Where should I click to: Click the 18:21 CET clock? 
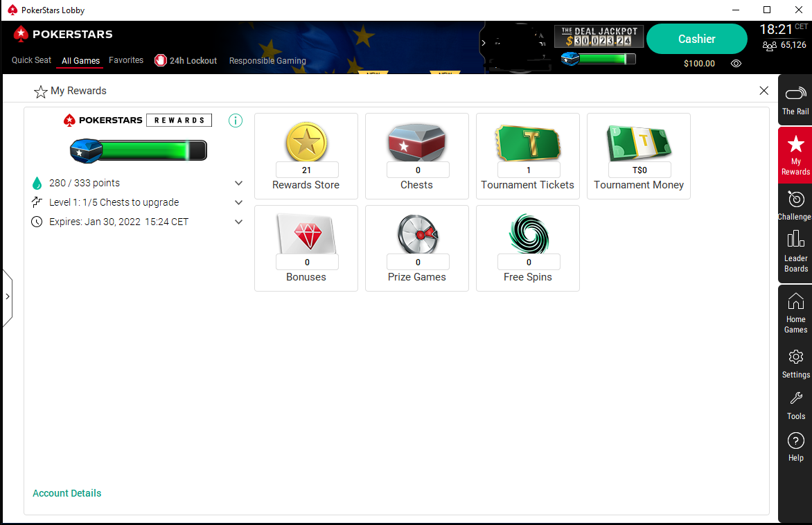pos(784,29)
